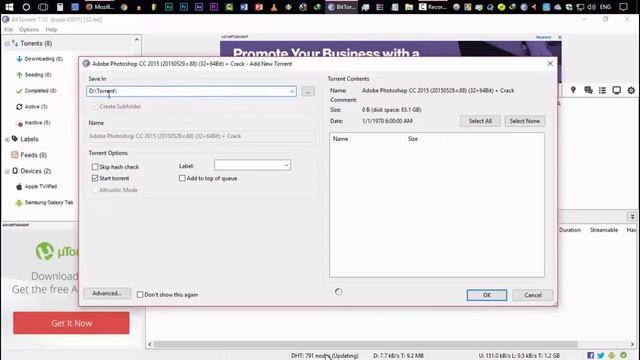Switch to list view icon in toolbar
Image resolution: width=640 pixels, height=360 pixels.
(x=602, y=90)
